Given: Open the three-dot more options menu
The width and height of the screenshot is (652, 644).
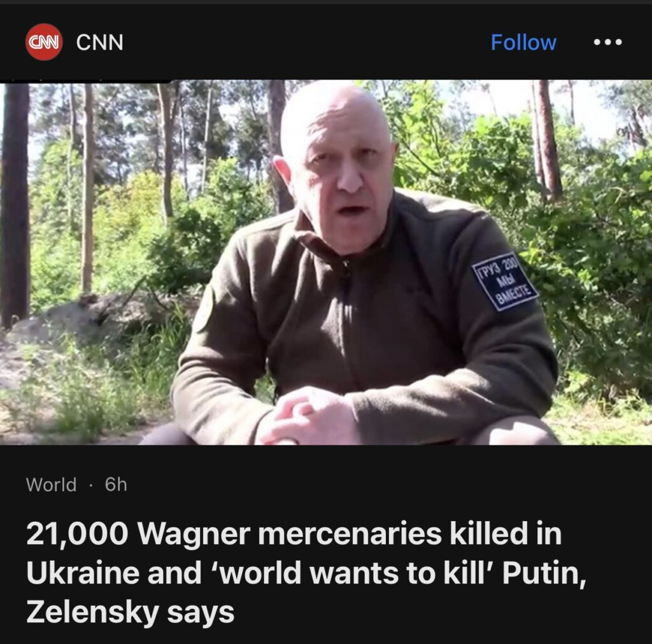Looking at the screenshot, I should (607, 42).
